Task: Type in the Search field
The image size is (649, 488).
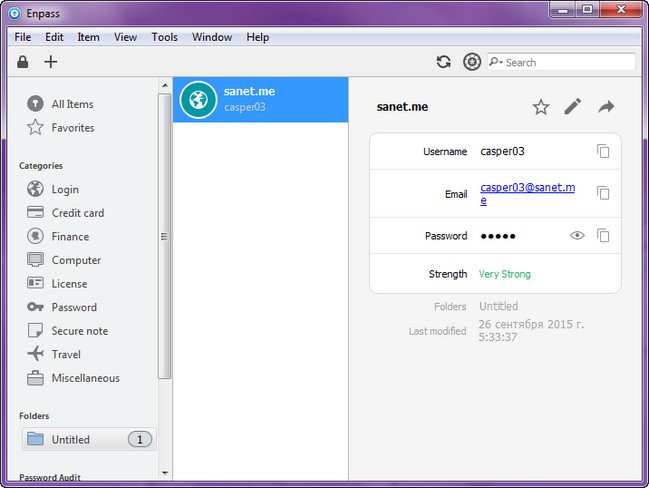Action: (561, 62)
